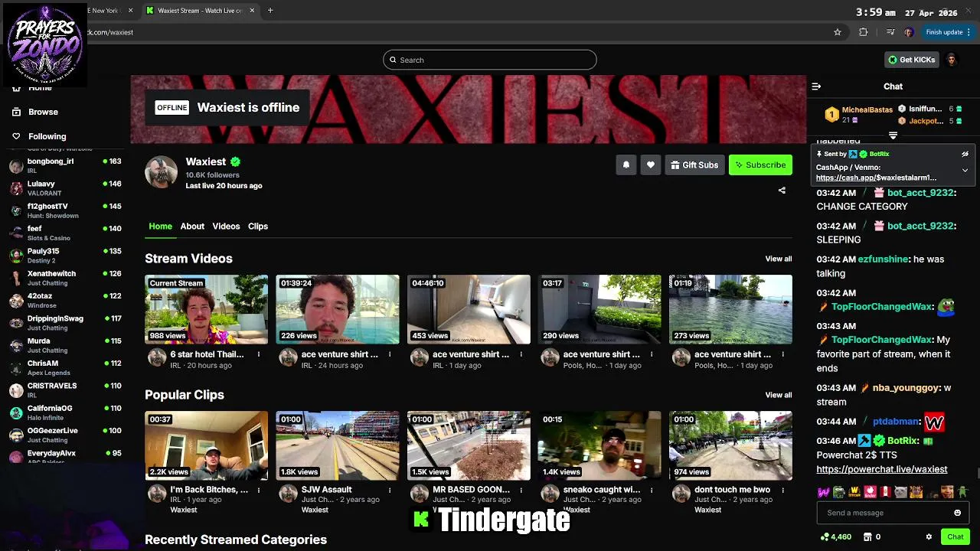Open f12ghostTV followed channel
Screen dimensions: 980x551
[64, 210]
